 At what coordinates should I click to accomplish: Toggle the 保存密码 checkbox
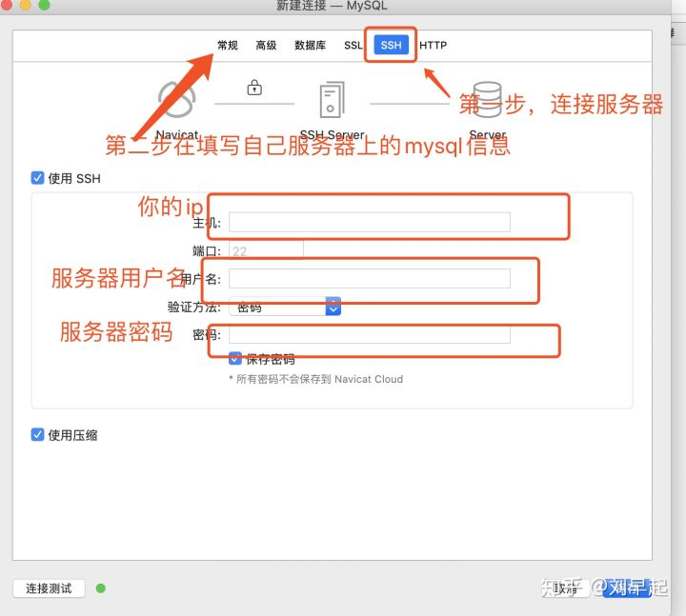[235, 359]
